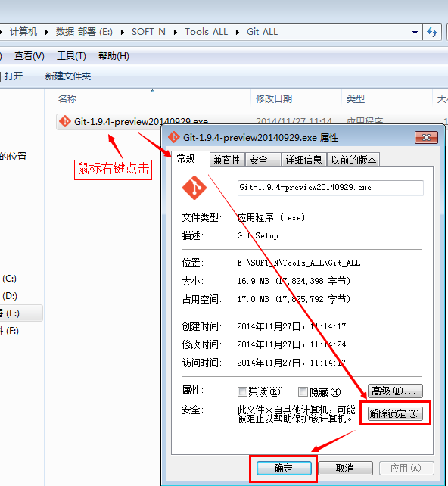Image resolution: width=448 pixels, height=486 pixels.
Task: Click the location text E:\SOFT_N\Tools_ALL\Git_ALL
Action: (x=299, y=263)
